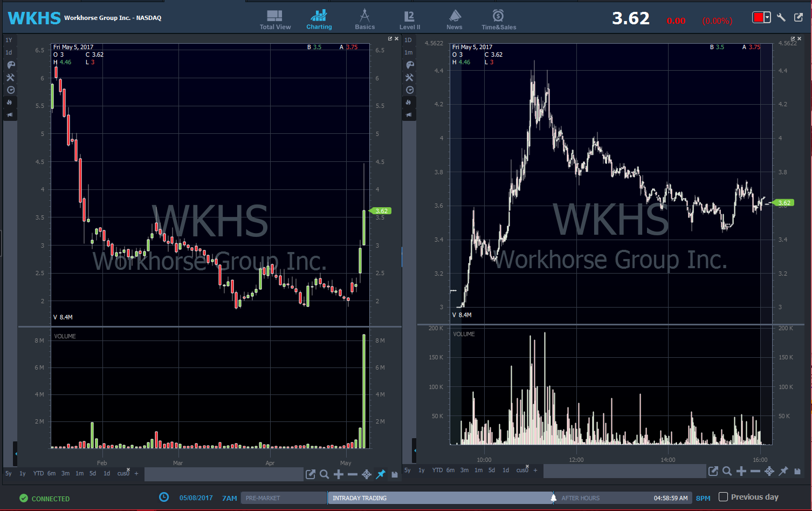
Task: Set left chart range to 6m
Action: coord(52,473)
